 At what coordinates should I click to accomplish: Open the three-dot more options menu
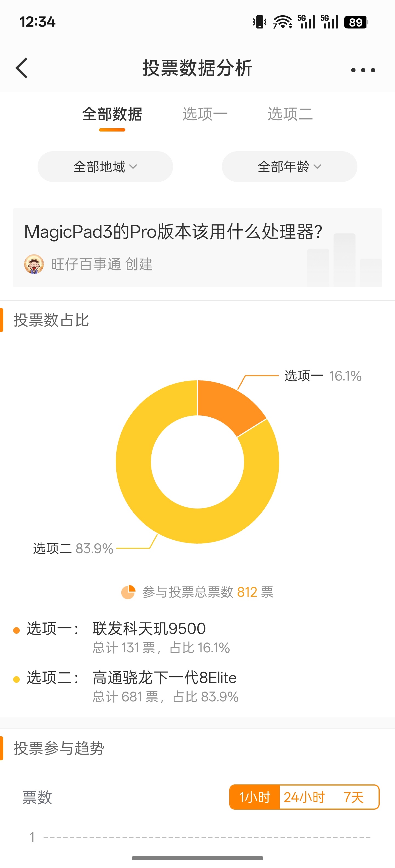click(x=363, y=70)
